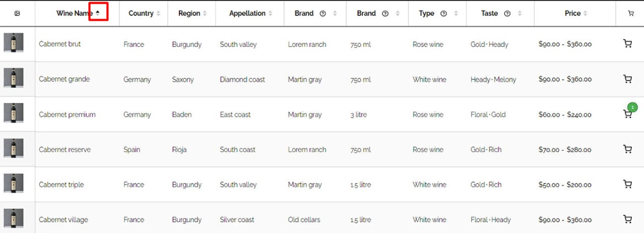644x233 pixels.
Task: Open cart icon for Cabernet premium
Action: tap(628, 114)
